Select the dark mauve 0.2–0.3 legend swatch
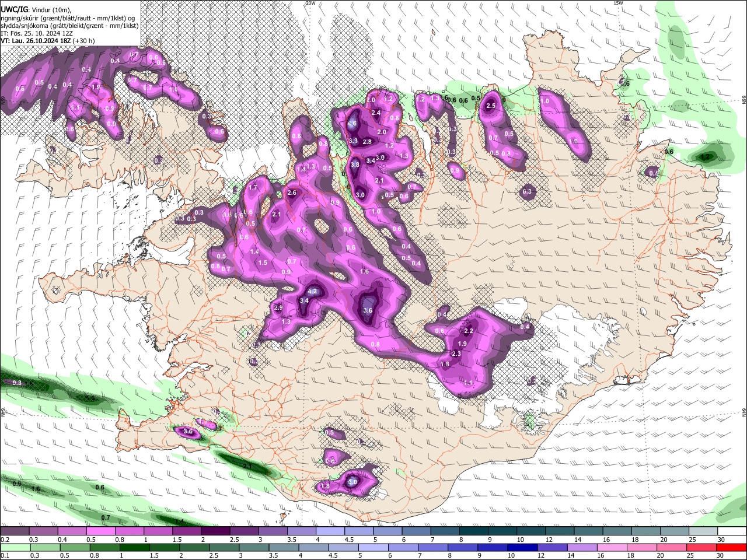The width and height of the screenshot is (747, 560). pos(15,531)
